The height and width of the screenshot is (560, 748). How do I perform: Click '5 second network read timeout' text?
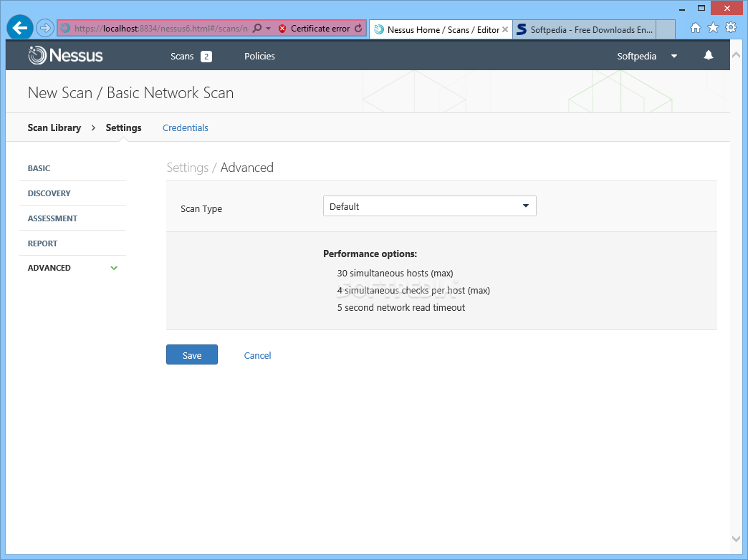point(401,308)
